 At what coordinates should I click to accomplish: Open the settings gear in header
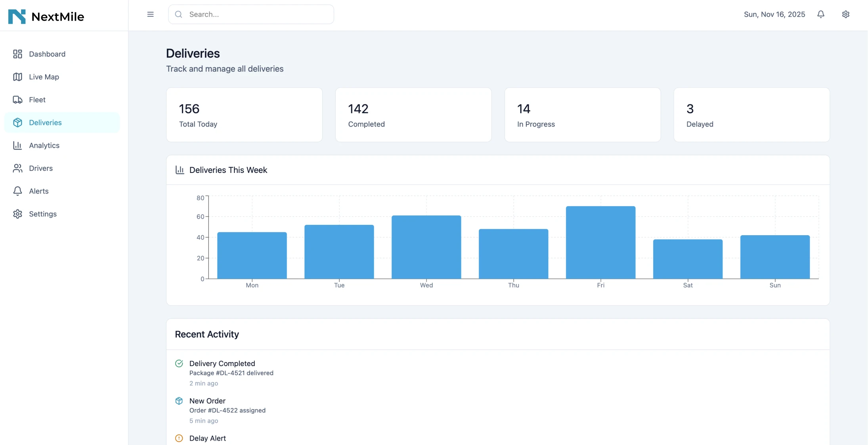pyautogui.click(x=845, y=14)
